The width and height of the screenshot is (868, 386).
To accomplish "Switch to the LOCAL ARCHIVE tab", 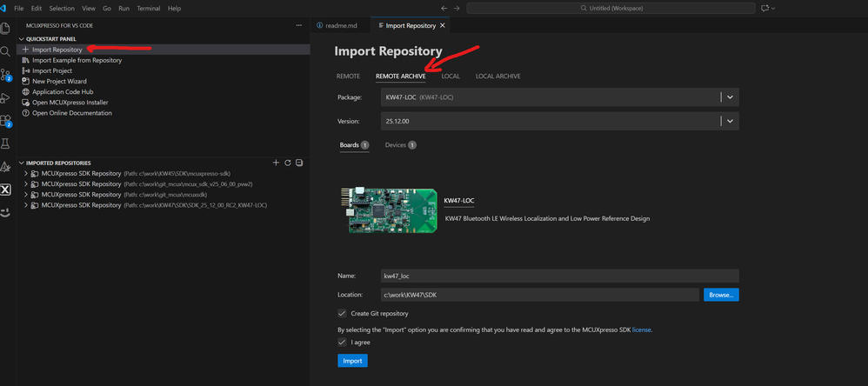I will [x=497, y=77].
